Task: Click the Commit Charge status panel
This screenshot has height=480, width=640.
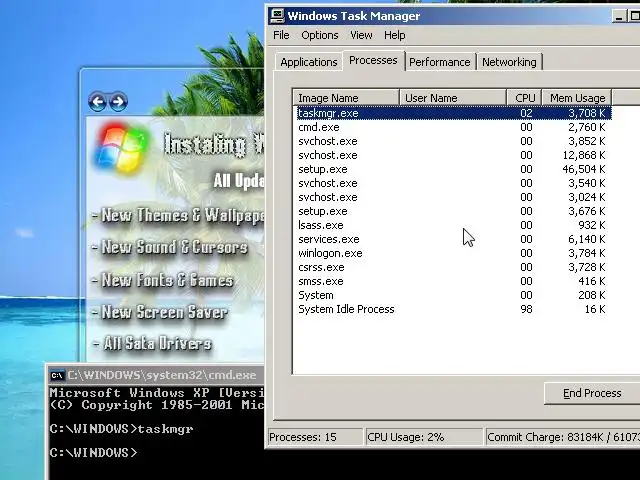Action: tap(562, 437)
